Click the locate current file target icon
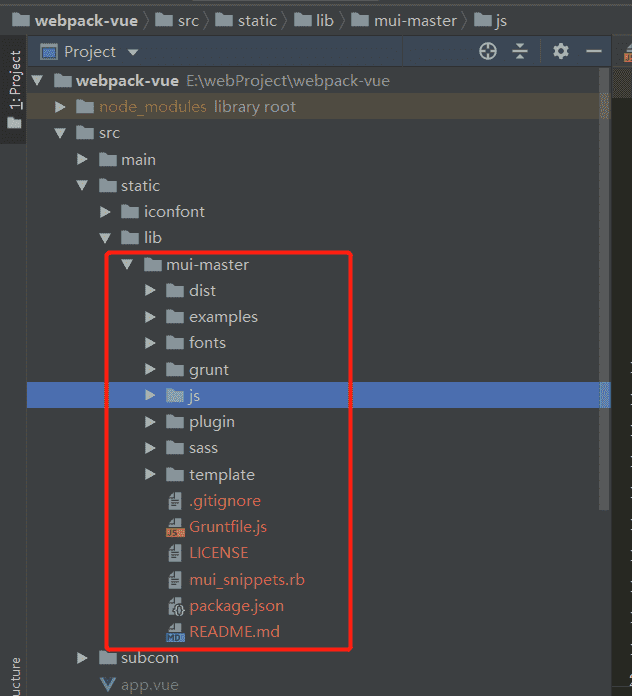 tap(488, 51)
